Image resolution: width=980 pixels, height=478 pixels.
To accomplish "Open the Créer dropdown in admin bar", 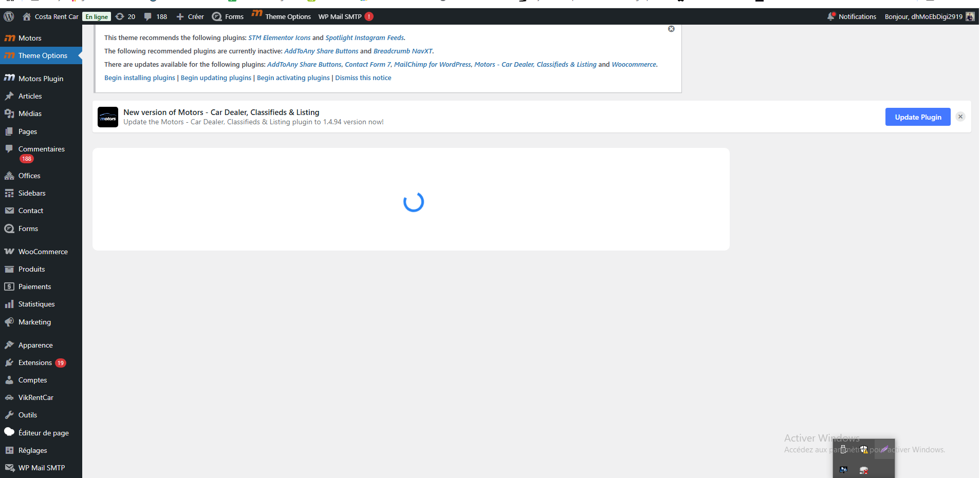I will pos(190,16).
